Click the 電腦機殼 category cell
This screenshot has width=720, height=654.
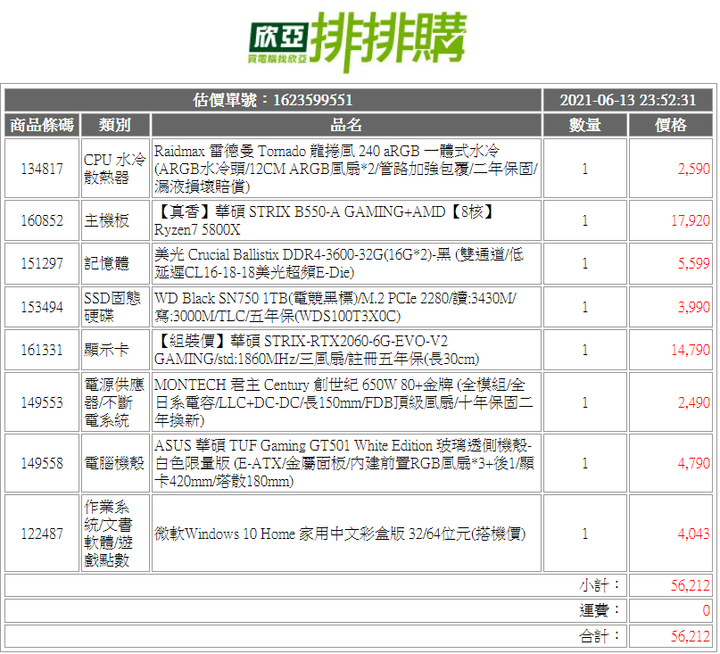tap(115, 463)
